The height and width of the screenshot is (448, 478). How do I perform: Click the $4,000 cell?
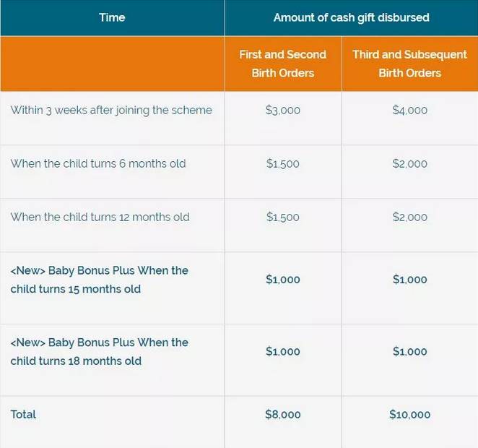point(409,111)
